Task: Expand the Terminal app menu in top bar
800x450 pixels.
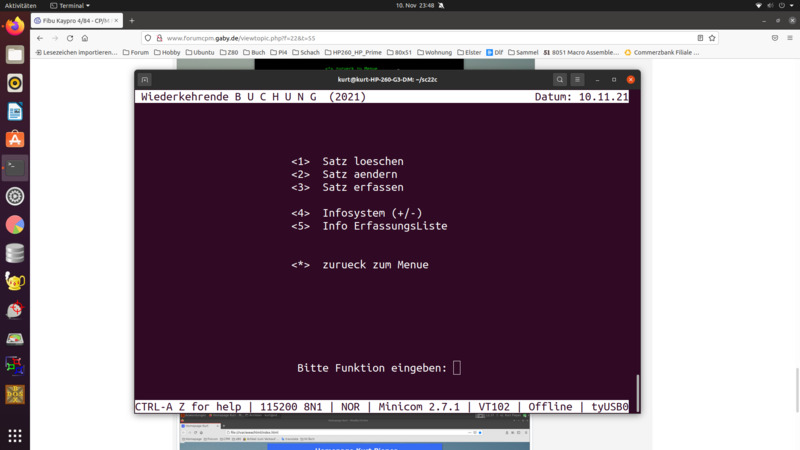Action: (71, 5)
